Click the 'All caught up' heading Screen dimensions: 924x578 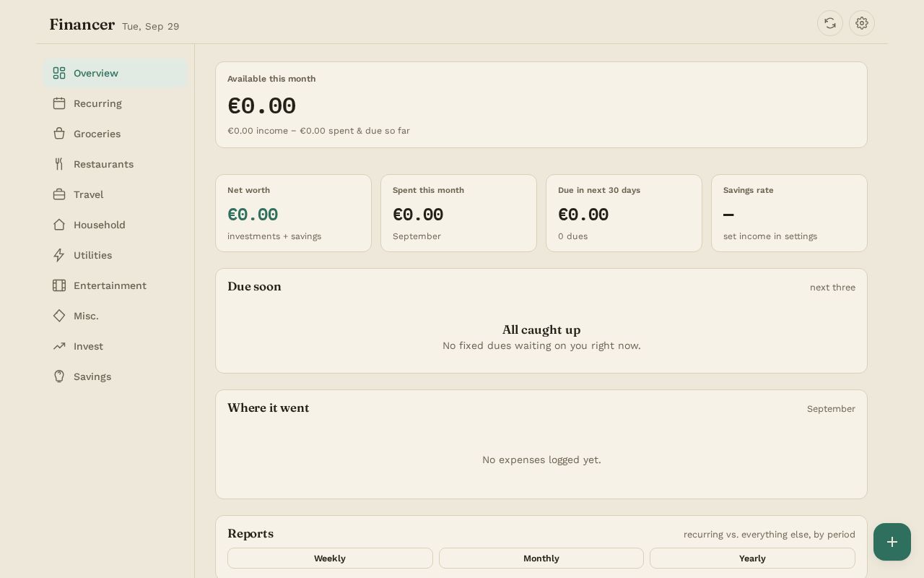coord(541,330)
